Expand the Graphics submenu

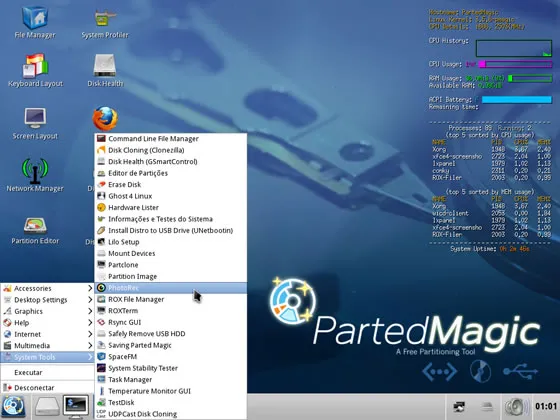tap(47, 311)
